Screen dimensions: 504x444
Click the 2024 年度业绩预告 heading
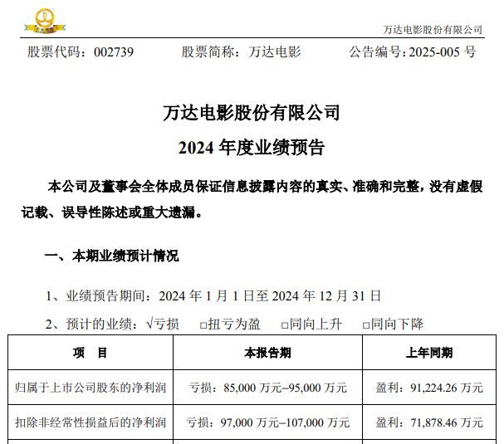pos(252,149)
